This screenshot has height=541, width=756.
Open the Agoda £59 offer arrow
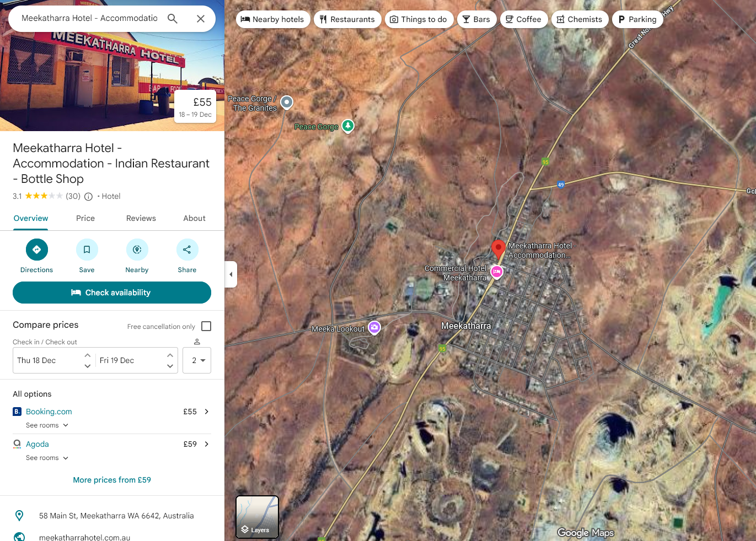(x=207, y=444)
